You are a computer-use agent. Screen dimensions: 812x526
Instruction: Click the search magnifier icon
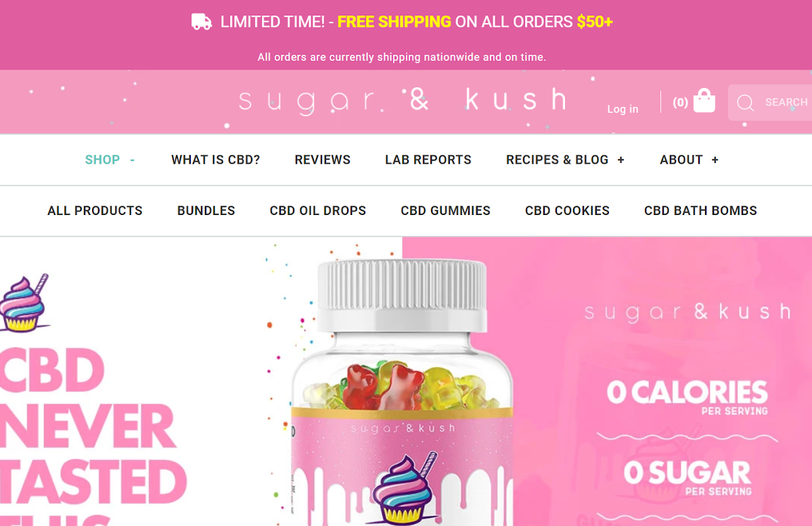click(745, 103)
